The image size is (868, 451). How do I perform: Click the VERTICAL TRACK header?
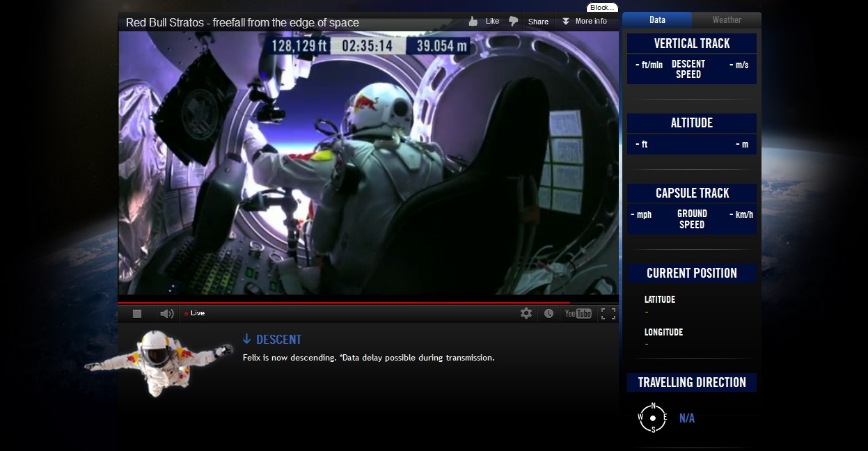click(692, 43)
